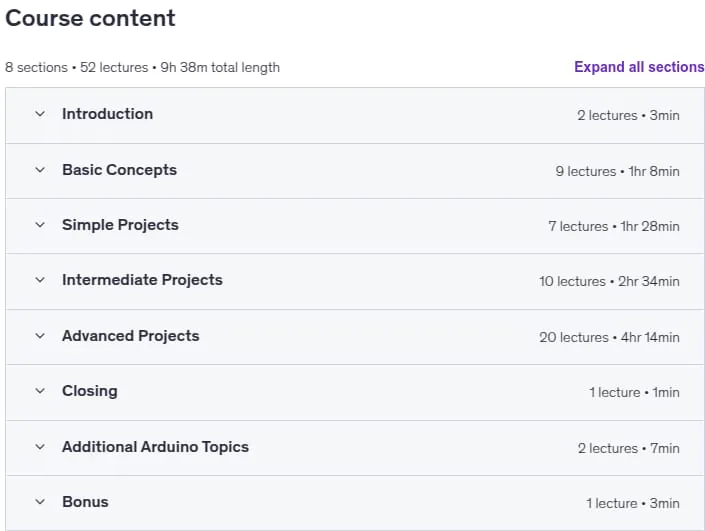Screen dimensions: 705x531
Task: Expand the Basic Concepts chevron
Action: (x=40, y=170)
